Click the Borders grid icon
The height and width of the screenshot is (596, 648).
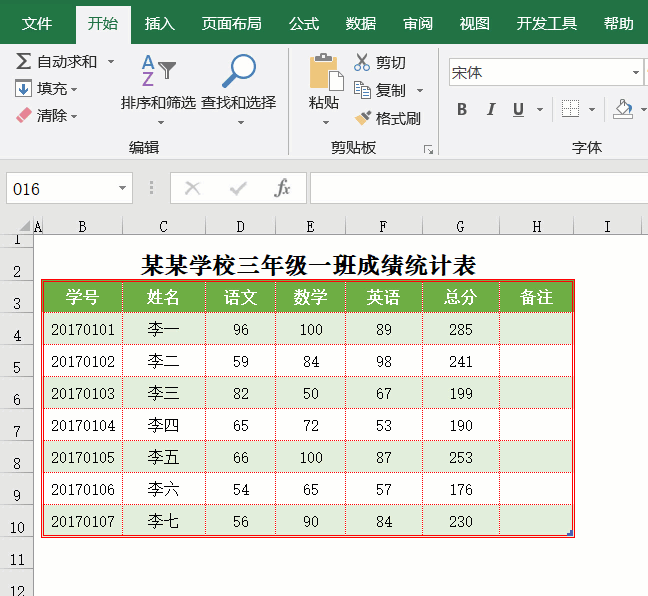570,109
